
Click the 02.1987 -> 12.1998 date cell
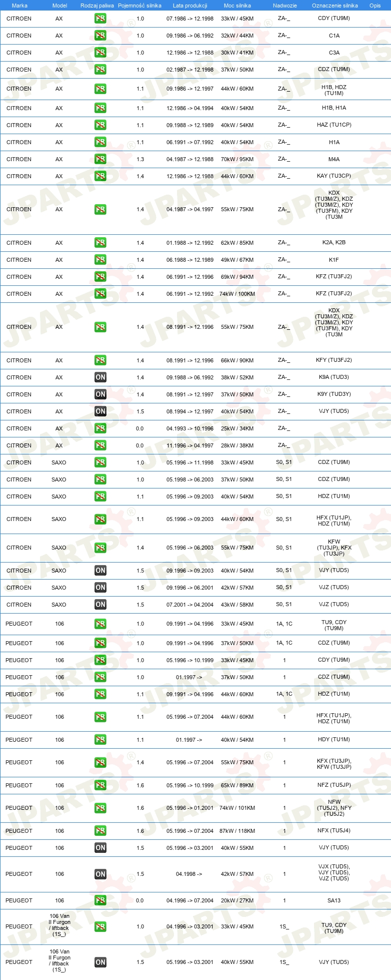[190, 70]
